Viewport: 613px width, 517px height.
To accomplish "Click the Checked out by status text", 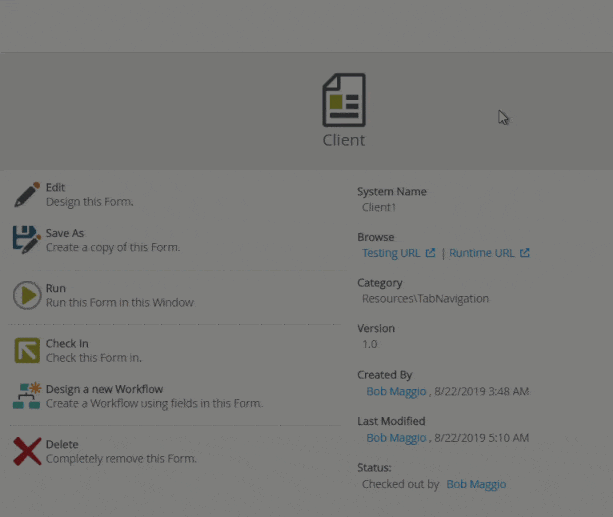I will pyautogui.click(x=401, y=485).
